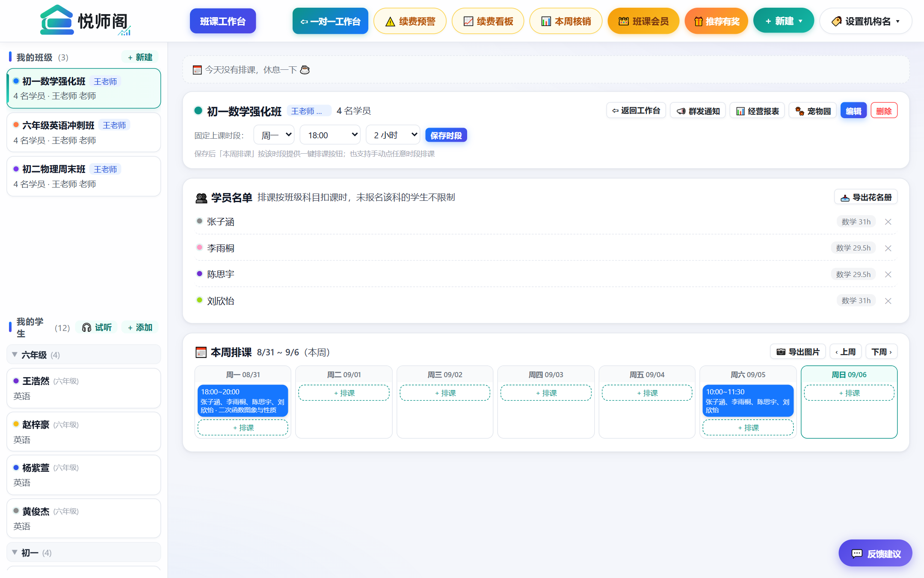Add lesson on 周二 09/01
This screenshot has height=578, width=924.
click(344, 393)
